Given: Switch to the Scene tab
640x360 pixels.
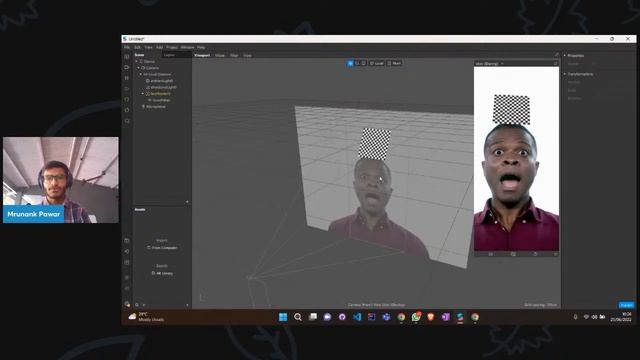Looking at the screenshot, I should pos(140,55).
